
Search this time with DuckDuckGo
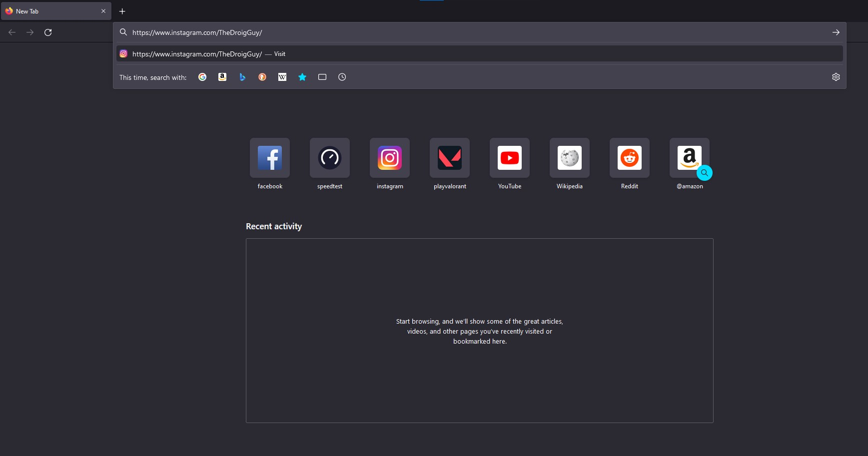click(x=262, y=77)
